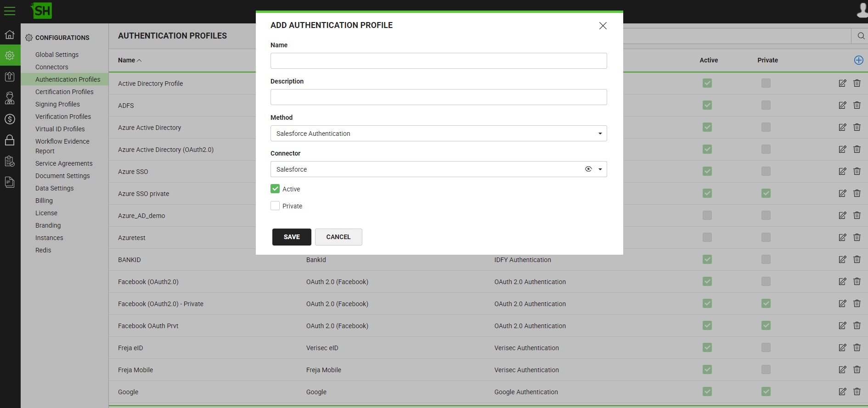The image size is (868, 408).
Task: Delete the Facebook OAuth Prvt profile
Action: click(x=857, y=325)
